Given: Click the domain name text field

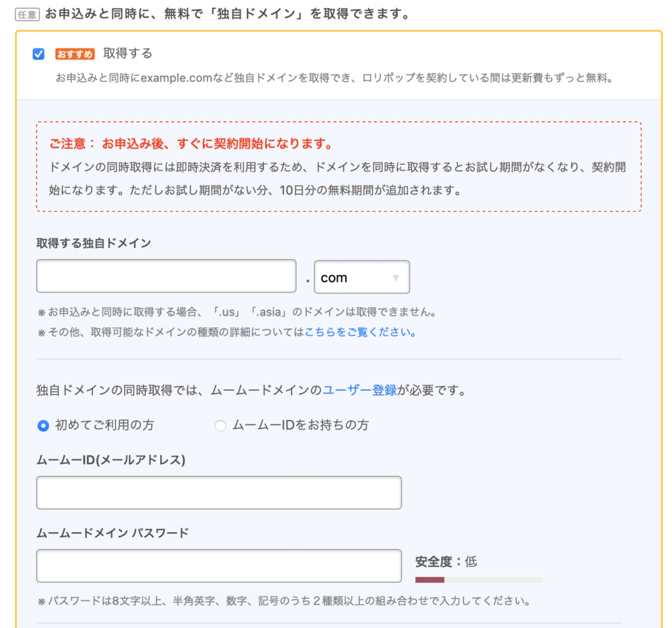Looking at the screenshot, I should tap(166, 277).
